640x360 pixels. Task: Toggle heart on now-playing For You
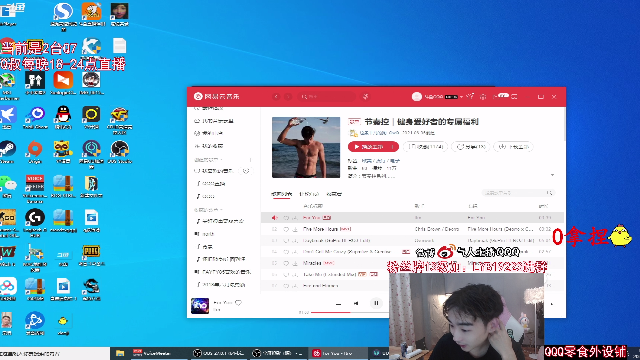(x=238, y=302)
